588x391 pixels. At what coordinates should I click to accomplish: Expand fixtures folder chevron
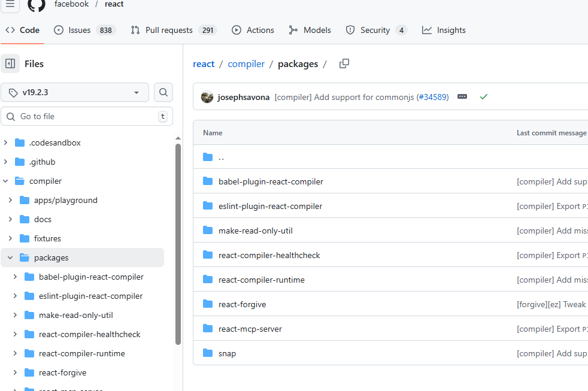pos(11,238)
